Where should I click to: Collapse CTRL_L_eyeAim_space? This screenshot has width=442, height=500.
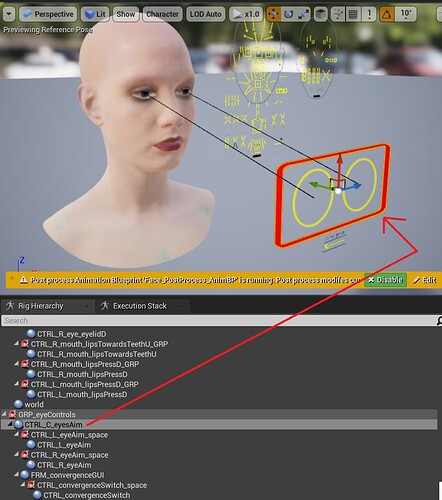(x=16, y=434)
